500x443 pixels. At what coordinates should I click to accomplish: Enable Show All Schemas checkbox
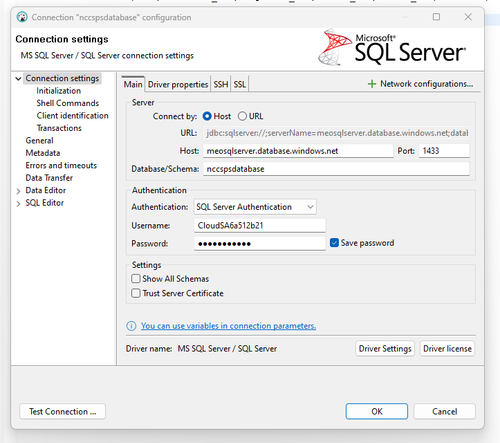[x=136, y=278]
